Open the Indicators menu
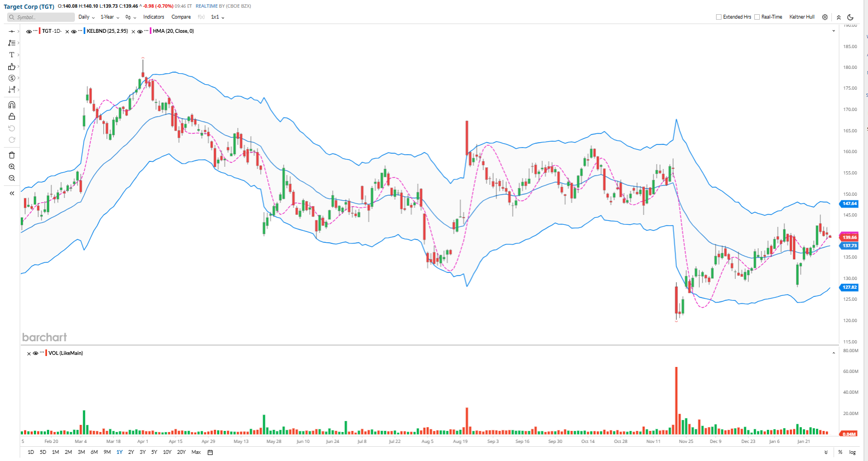The image size is (868, 461). tap(154, 17)
